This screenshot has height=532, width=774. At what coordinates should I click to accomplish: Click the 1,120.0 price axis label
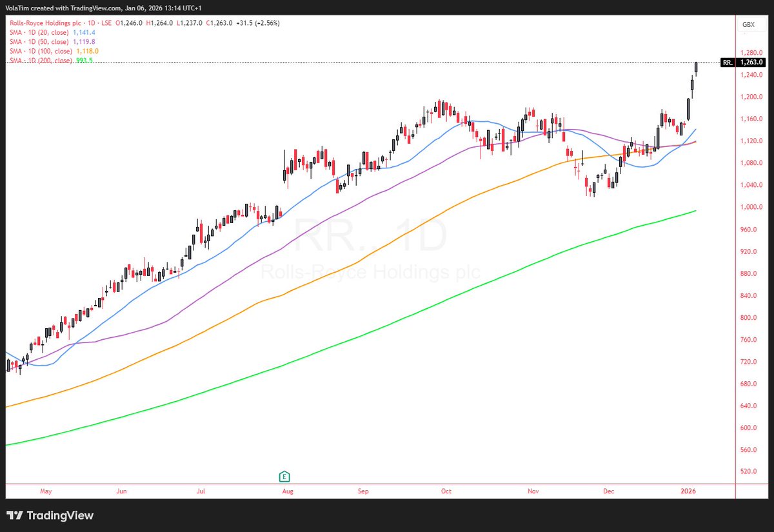pos(753,141)
